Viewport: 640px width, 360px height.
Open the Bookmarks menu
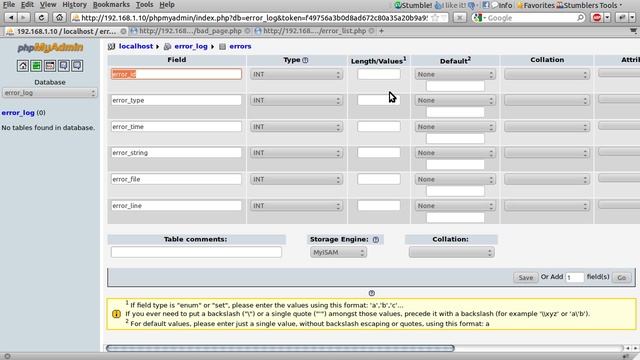coord(111,5)
